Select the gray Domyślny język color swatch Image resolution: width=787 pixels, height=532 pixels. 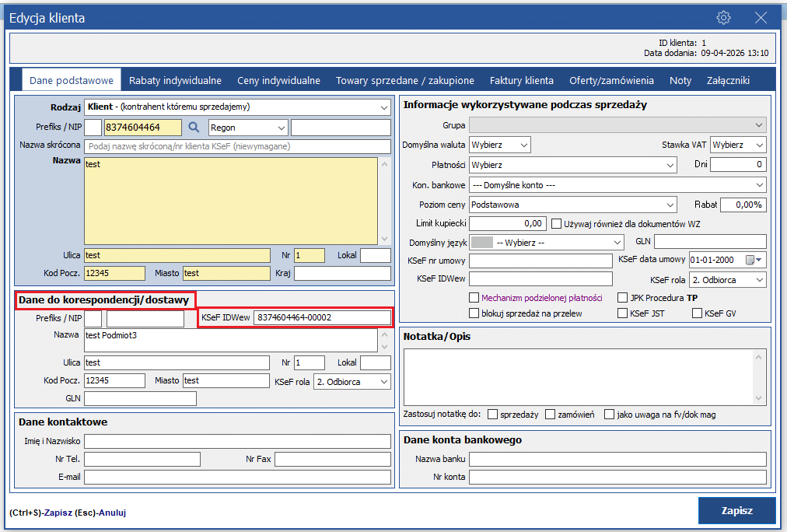(x=482, y=242)
